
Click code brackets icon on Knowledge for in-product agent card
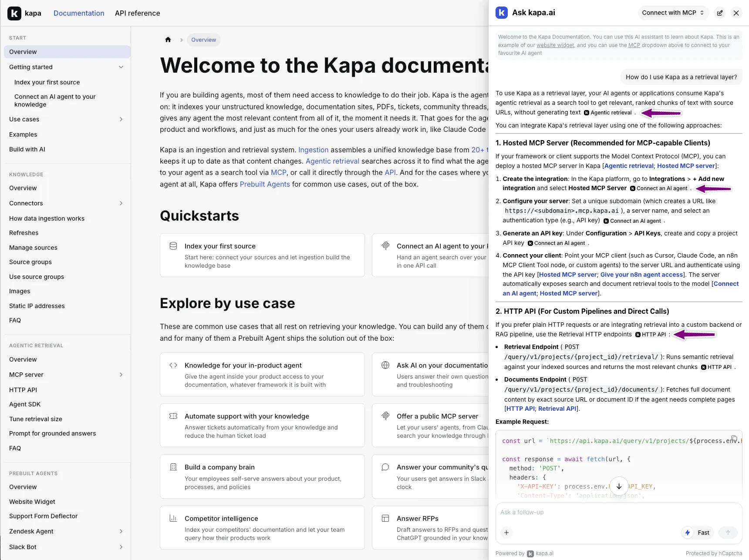[x=173, y=365]
